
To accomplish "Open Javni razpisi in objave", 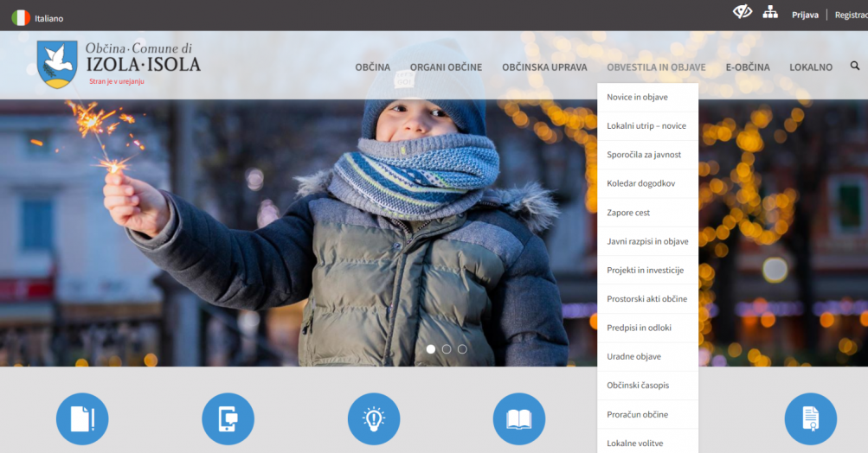I will [647, 241].
